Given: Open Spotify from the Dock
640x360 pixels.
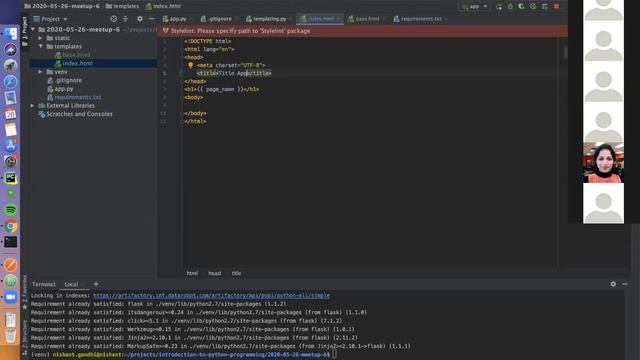Looking at the screenshot, I should pos(11,210).
